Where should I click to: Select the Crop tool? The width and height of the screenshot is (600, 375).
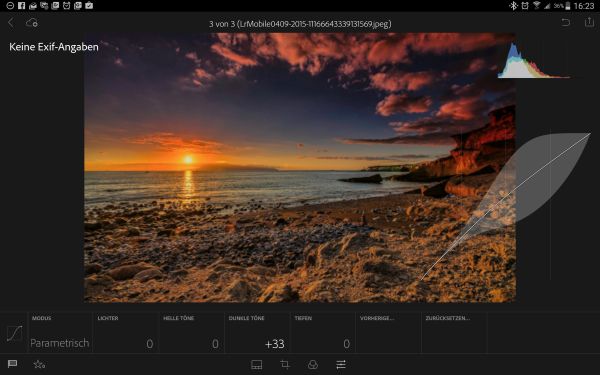coord(285,364)
